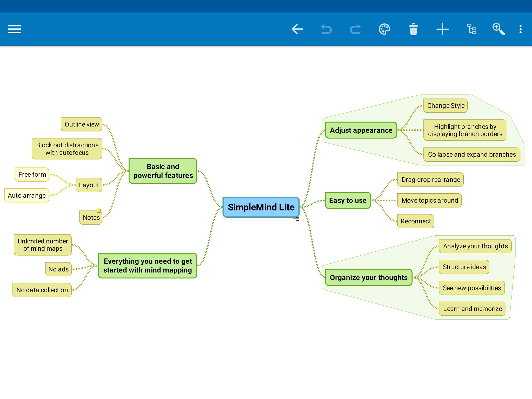Select the Change Style node
Viewport: 532px width, 399px height.
pyautogui.click(x=445, y=105)
